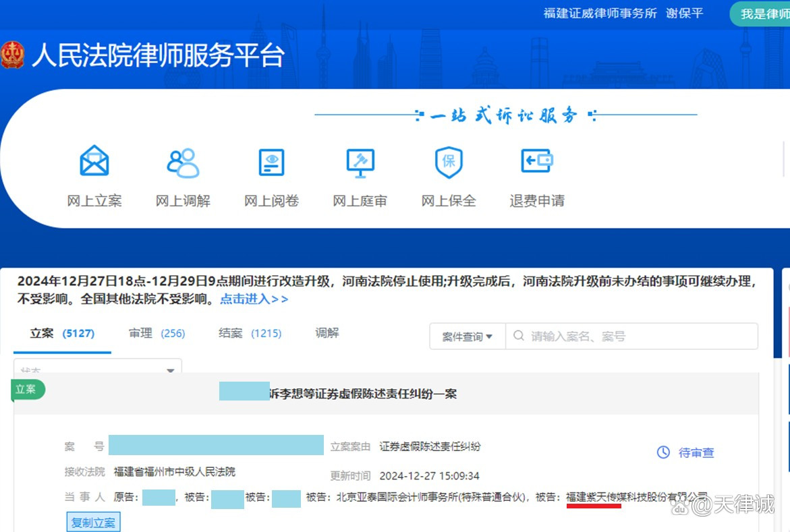Screen dimensions: 790x532
Task: Switch to the 审理 (256) tab
Action: 157,333
